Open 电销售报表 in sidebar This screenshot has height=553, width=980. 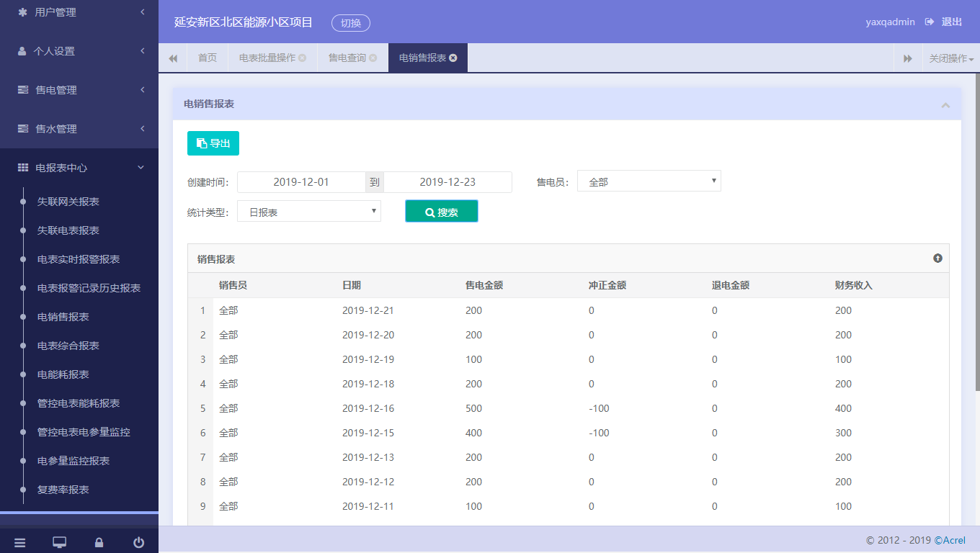tap(63, 317)
